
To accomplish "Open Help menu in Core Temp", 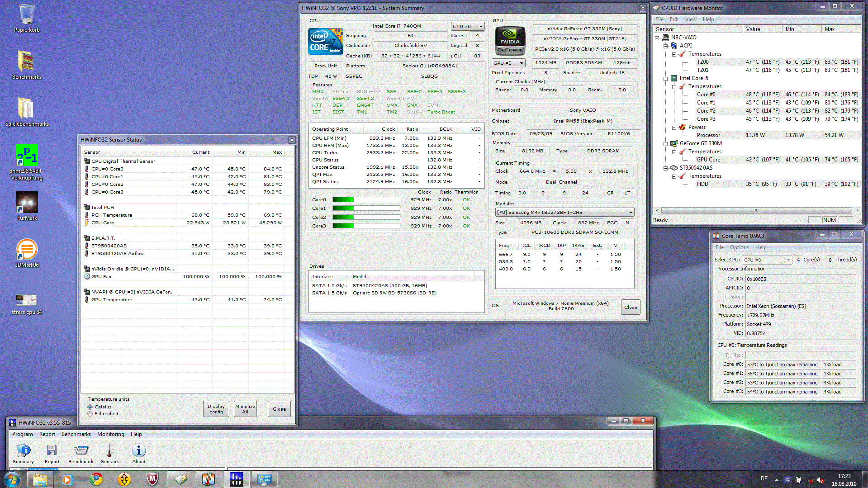I will [761, 247].
